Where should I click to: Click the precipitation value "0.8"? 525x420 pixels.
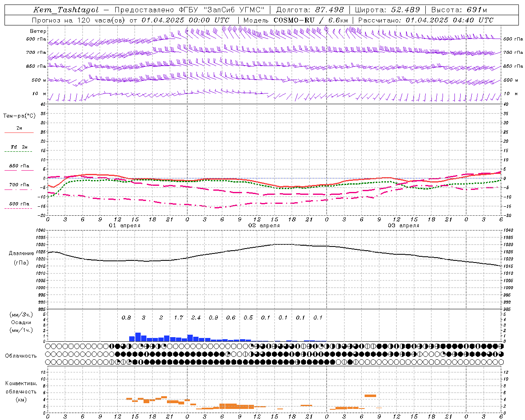(126, 318)
